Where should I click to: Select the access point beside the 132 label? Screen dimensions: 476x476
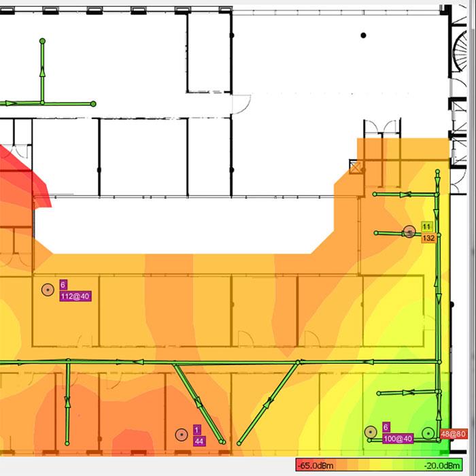[409, 232]
